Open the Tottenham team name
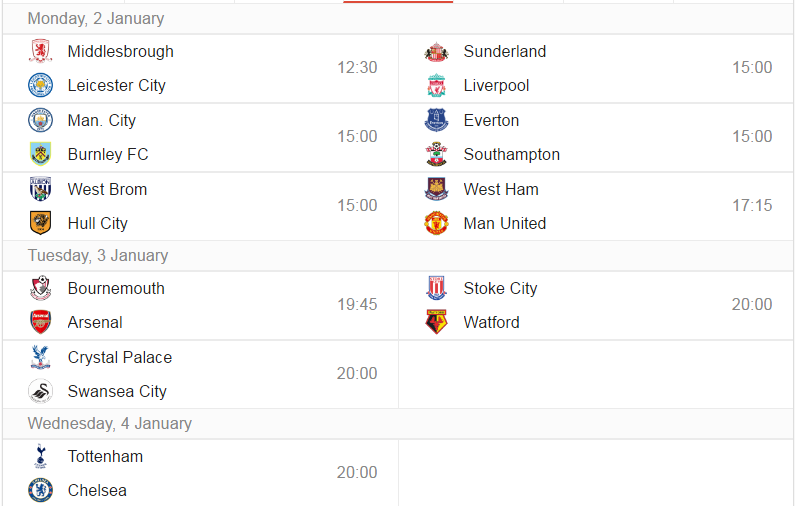 [x=105, y=457]
